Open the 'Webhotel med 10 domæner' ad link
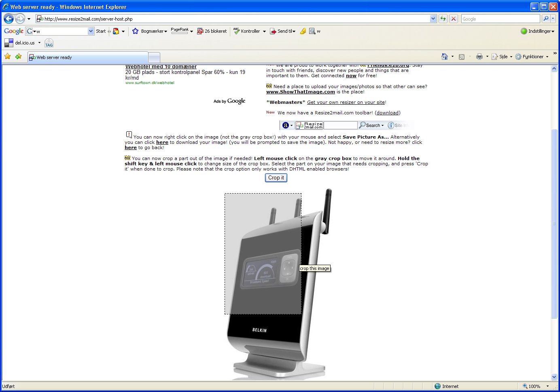The width and height of the screenshot is (560, 392). 161,67
